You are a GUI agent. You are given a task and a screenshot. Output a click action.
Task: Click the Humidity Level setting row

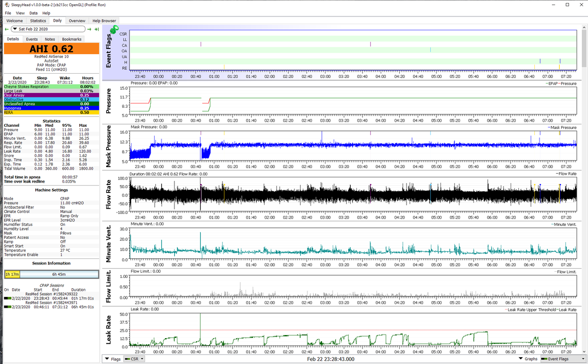[x=52, y=229]
